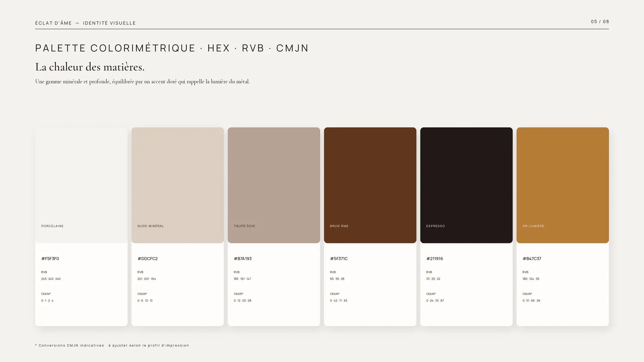Click RVB value 33 · 25 · 22
644x362 pixels.
click(433, 279)
